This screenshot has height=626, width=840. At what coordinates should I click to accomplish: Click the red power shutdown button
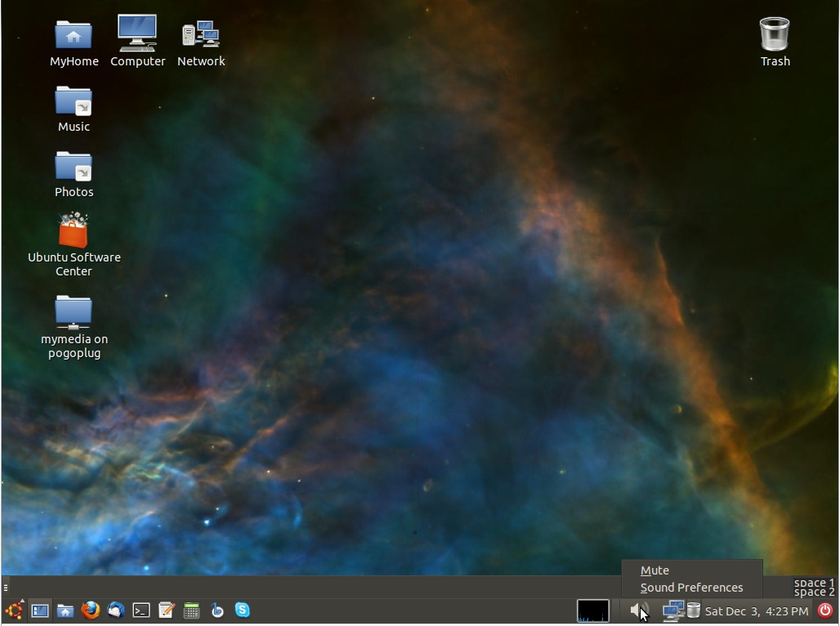click(x=825, y=610)
